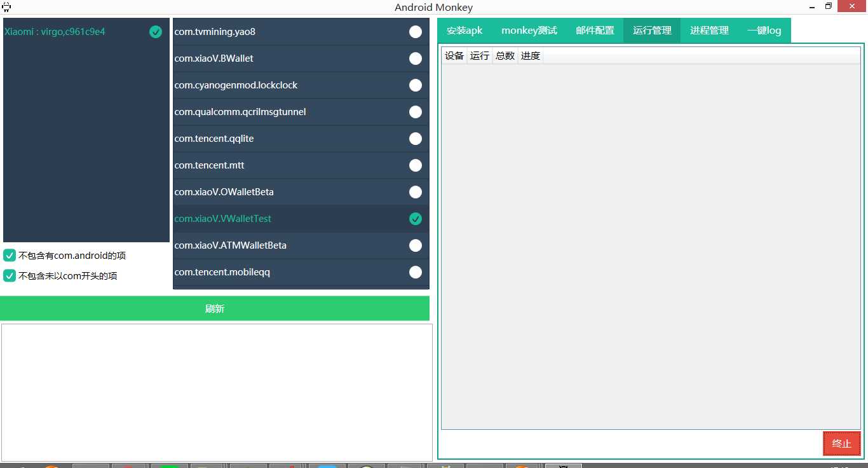Image resolution: width=868 pixels, height=468 pixels.
Task: Click the red 终止 stop button
Action: [x=842, y=443]
